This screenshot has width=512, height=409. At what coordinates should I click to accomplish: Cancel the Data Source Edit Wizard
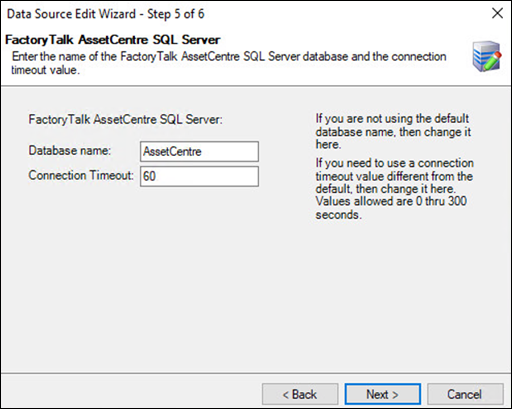point(465,394)
